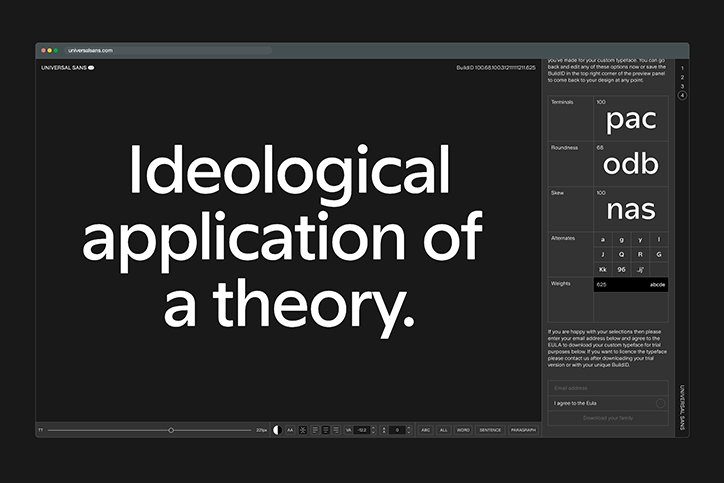This screenshot has width=724, height=483.
Task: Select the alternate glyph '96'
Action: pos(621,269)
